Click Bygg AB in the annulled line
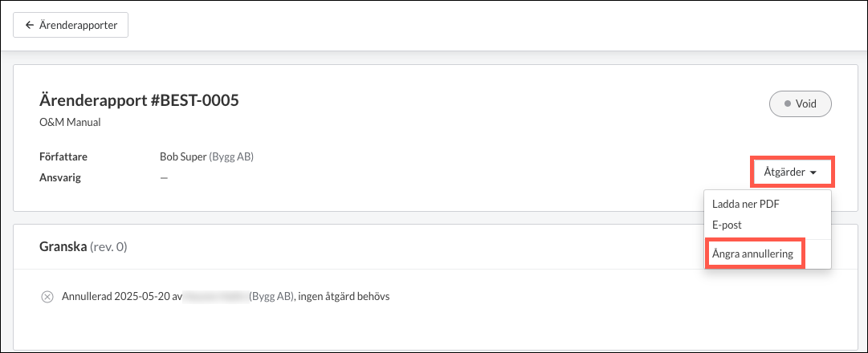The image size is (868, 353). coord(272,297)
